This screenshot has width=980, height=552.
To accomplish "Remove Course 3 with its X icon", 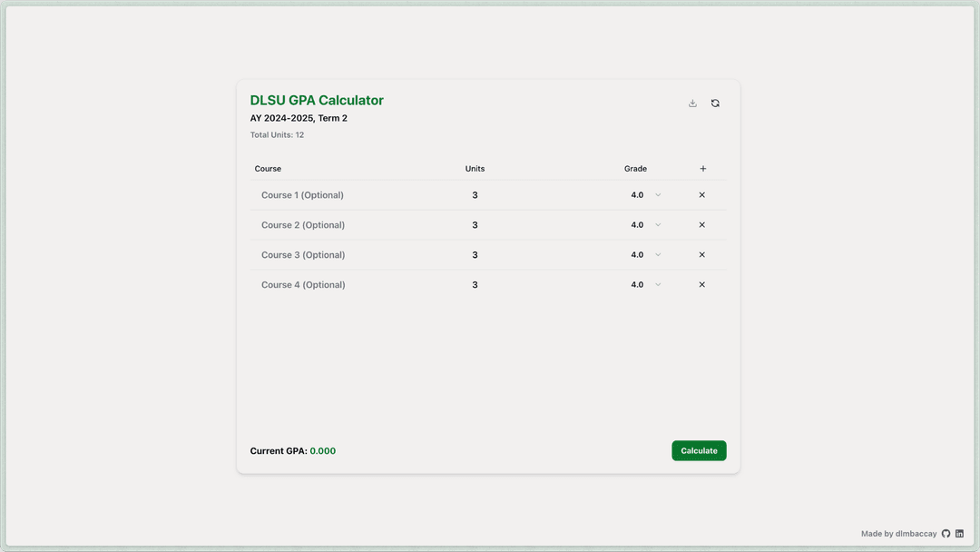I will point(701,255).
